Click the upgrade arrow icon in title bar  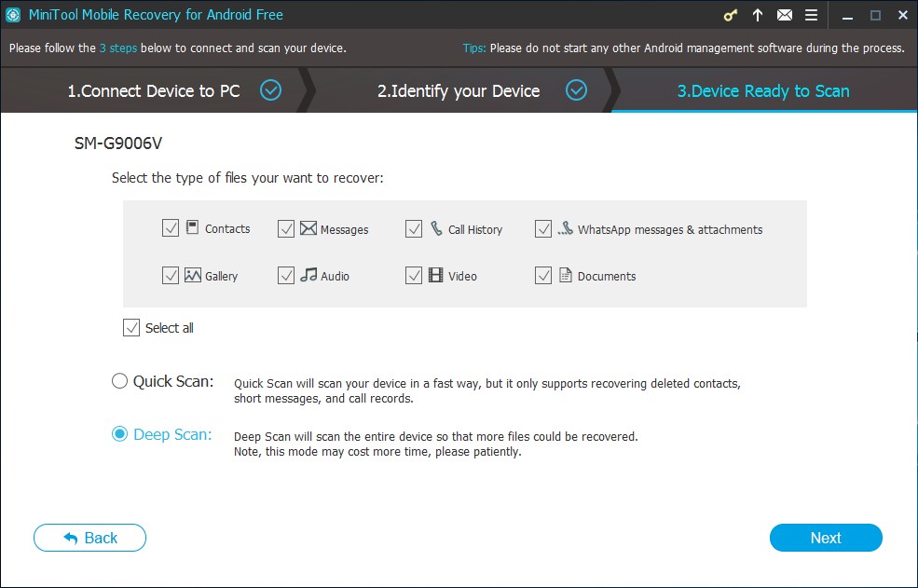(x=758, y=15)
